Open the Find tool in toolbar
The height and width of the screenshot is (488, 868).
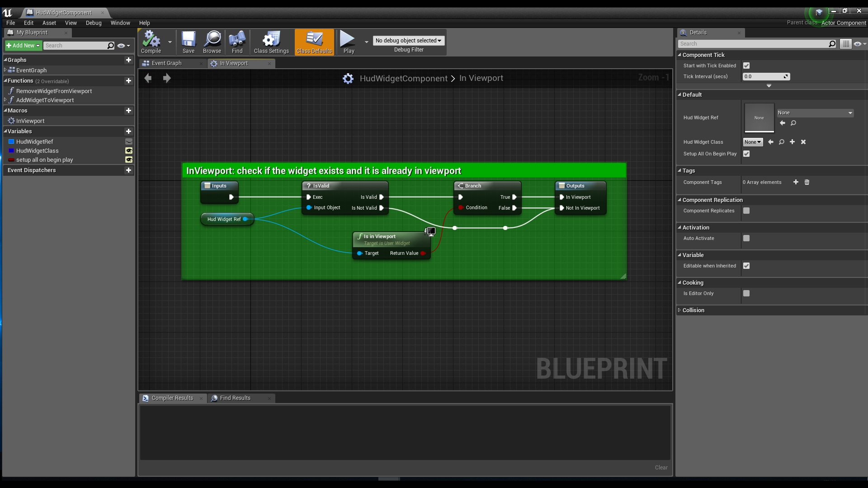237,42
